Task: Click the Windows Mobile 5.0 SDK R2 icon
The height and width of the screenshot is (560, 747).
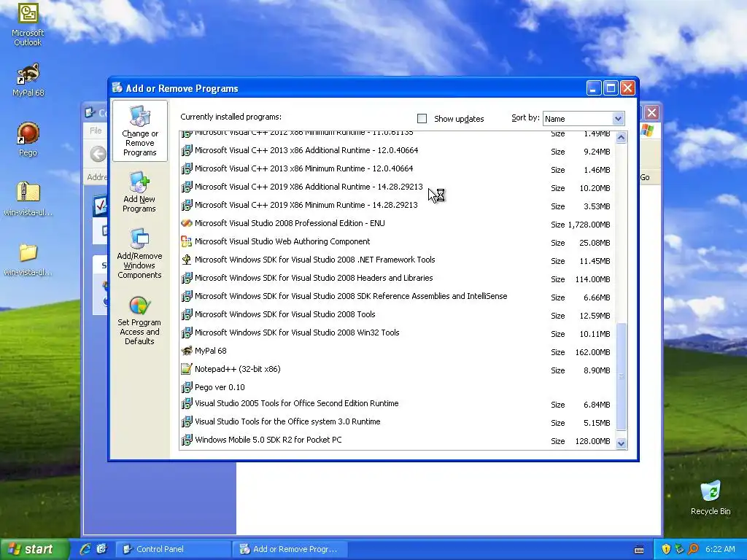Action: (186, 440)
